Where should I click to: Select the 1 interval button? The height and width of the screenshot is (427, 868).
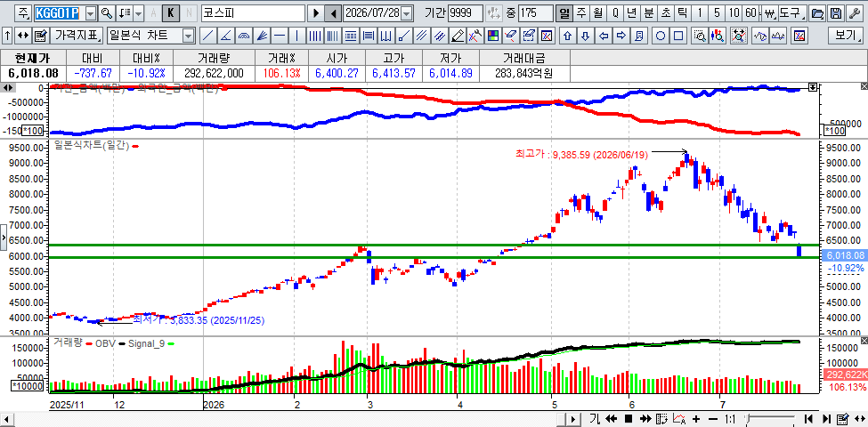[701, 13]
